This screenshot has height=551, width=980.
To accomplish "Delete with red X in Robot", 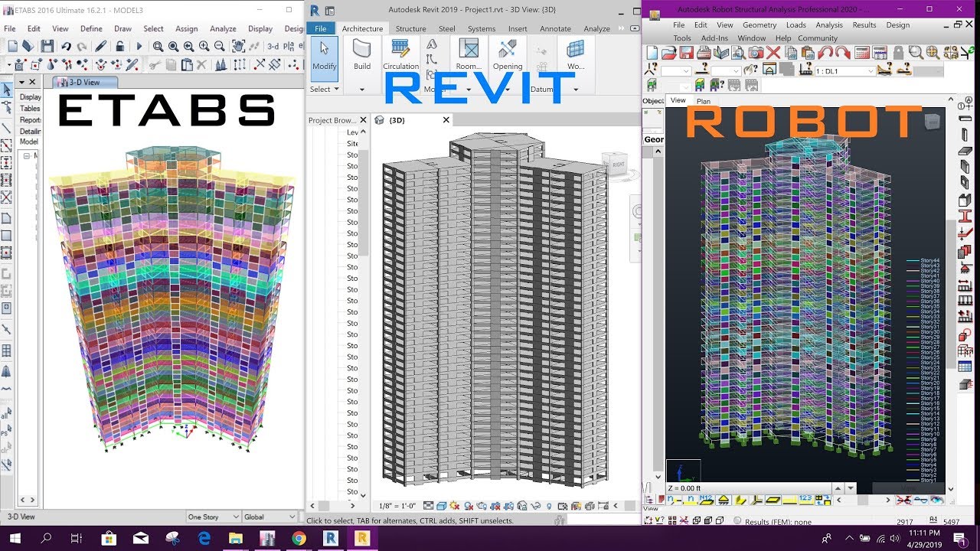I will coord(773,53).
